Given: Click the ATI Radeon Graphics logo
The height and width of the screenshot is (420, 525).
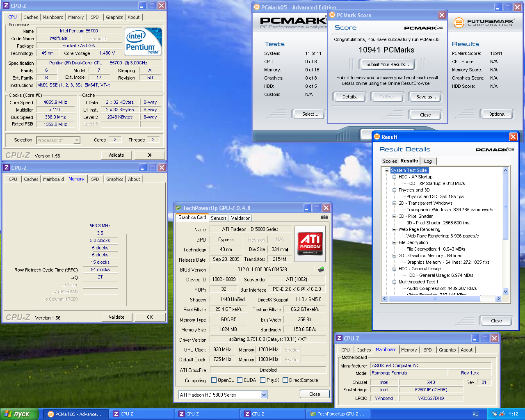Looking at the screenshot, I should [x=310, y=244].
